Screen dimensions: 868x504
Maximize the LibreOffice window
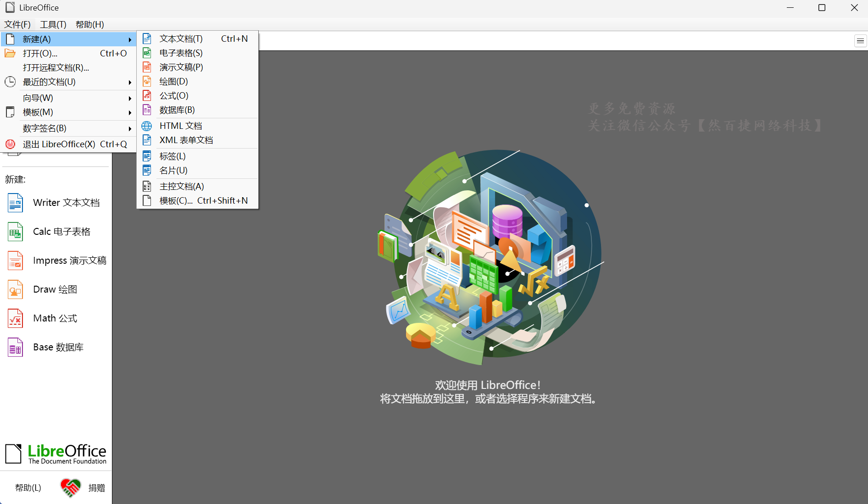point(822,8)
